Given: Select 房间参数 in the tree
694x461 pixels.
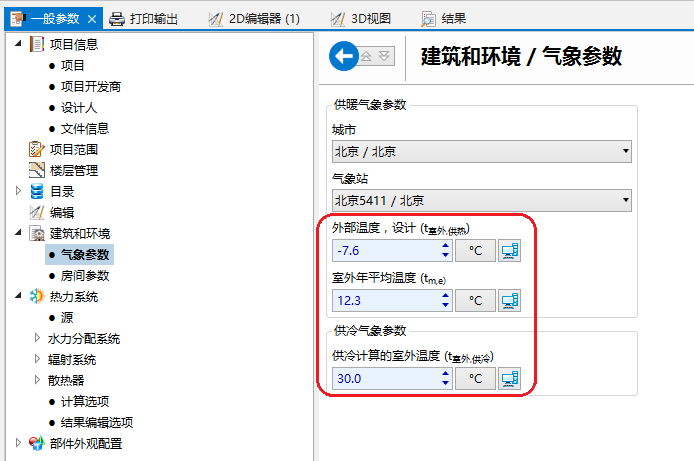Looking at the screenshot, I should click(x=85, y=275).
